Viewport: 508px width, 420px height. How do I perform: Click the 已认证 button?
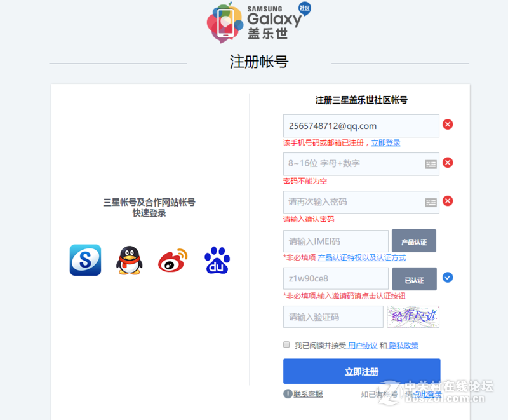415,279
